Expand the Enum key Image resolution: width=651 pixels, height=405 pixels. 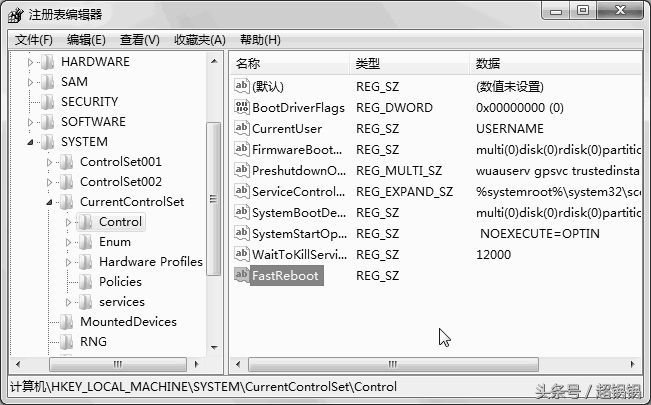69,242
